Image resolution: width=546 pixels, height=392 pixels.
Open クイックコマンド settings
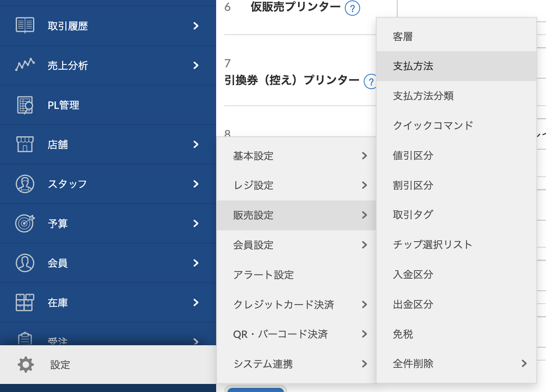tap(433, 125)
